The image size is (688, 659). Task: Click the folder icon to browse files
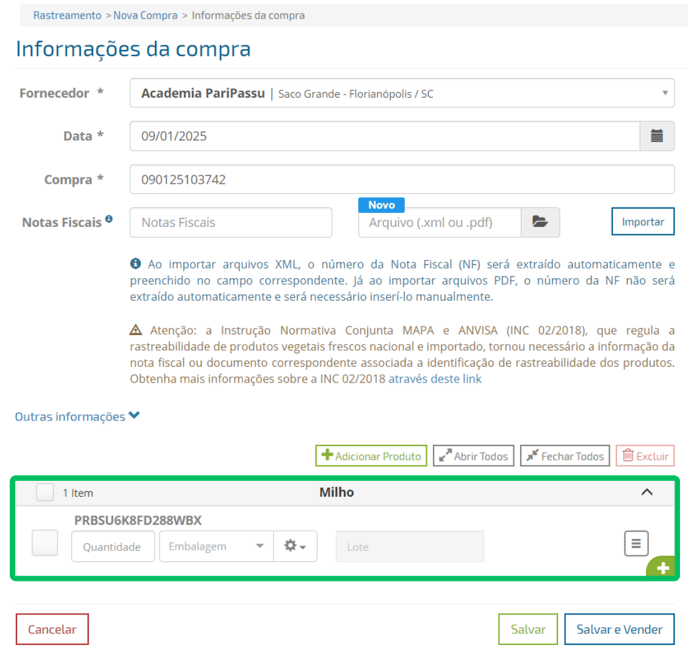pos(540,222)
